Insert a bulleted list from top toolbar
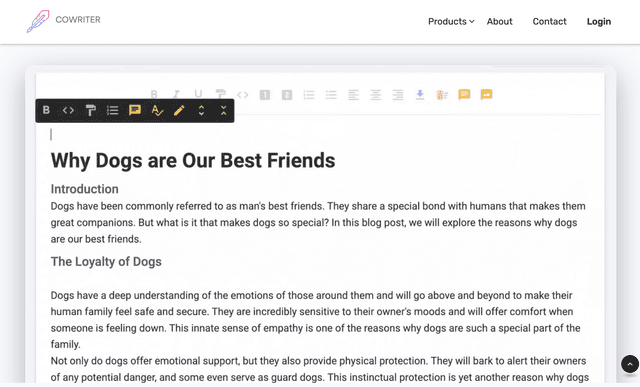640x387 pixels. tap(331, 95)
